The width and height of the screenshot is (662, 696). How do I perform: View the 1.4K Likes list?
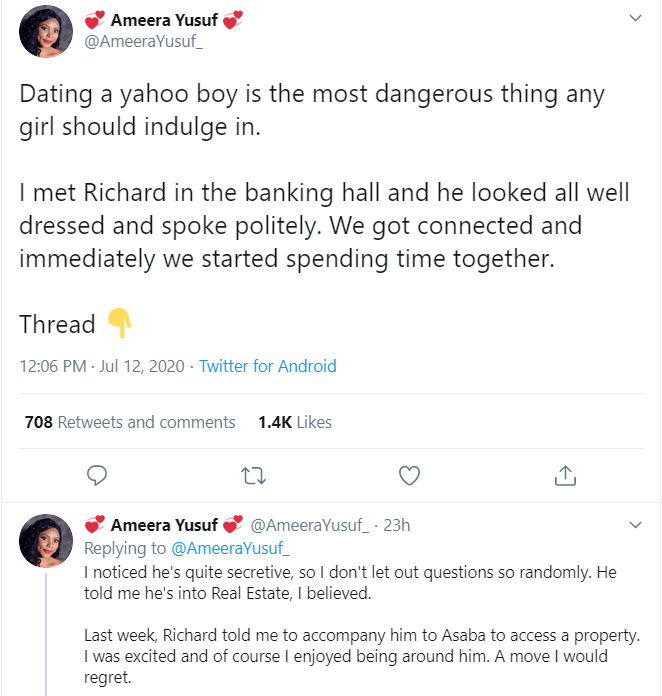(294, 422)
